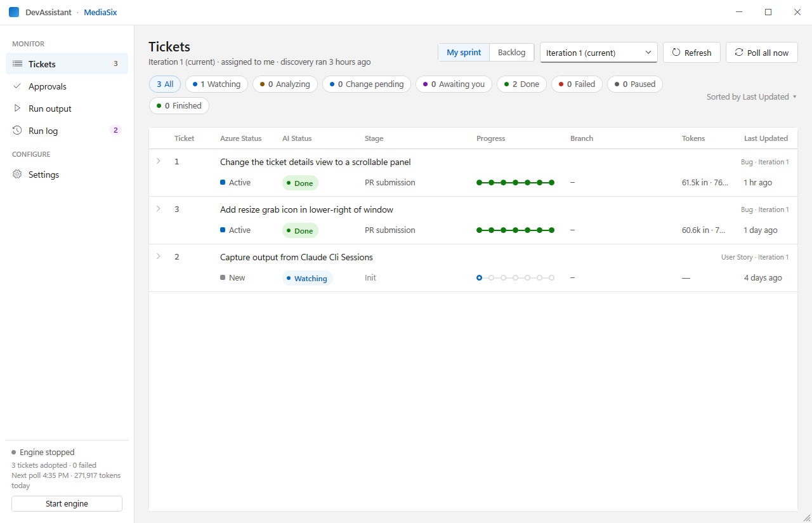Click the circular arrow icon on Refresh
Image resolution: width=812 pixels, height=523 pixels.
pos(676,53)
